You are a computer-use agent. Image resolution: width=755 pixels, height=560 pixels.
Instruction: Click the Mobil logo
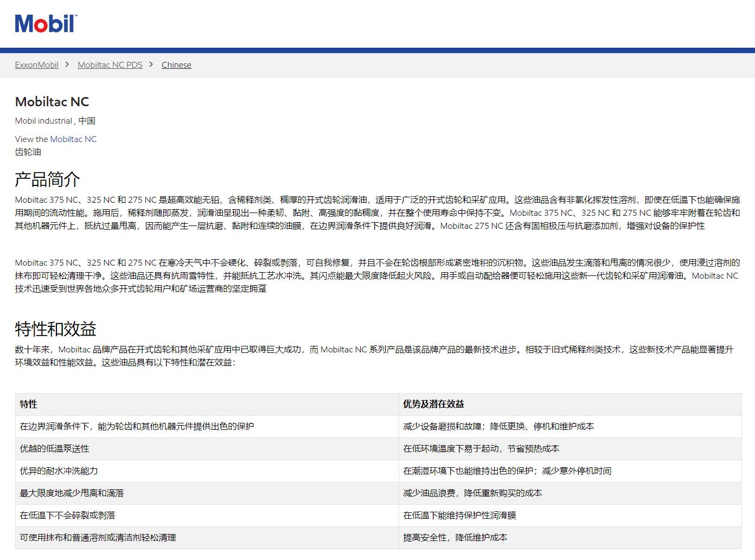tap(46, 24)
